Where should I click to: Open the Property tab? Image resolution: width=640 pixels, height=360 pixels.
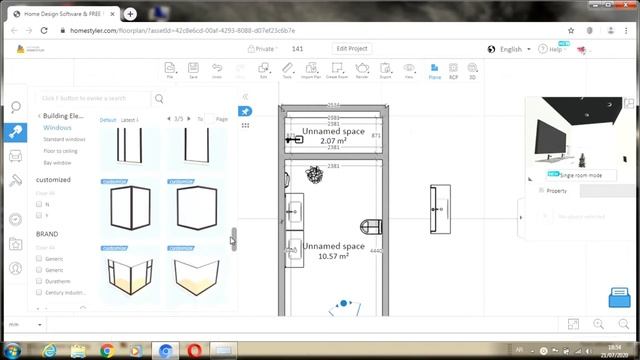coord(553,191)
